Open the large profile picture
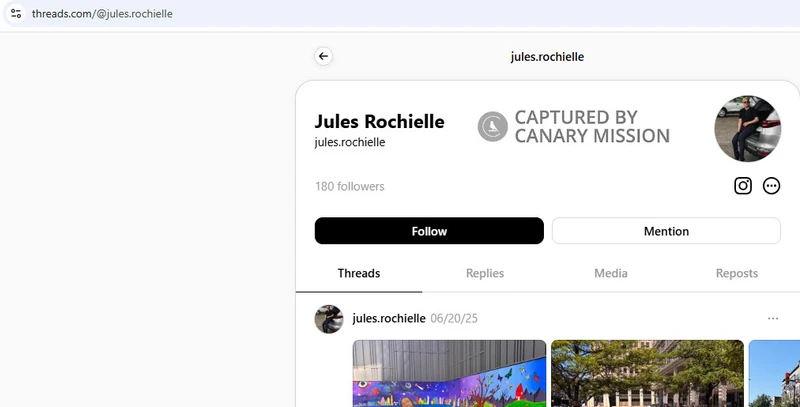800x407 pixels. click(747, 129)
